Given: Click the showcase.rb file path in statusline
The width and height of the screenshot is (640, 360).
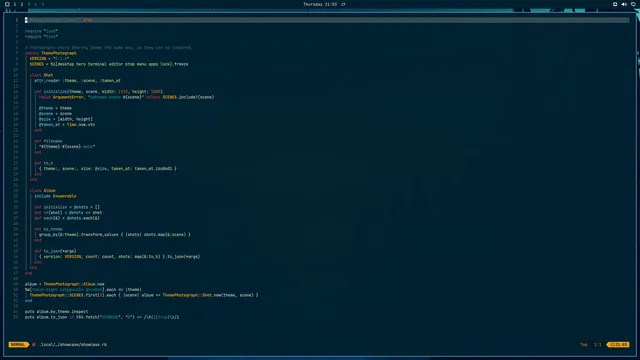Looking at the screenshot, I should click(x=73, y=344).
